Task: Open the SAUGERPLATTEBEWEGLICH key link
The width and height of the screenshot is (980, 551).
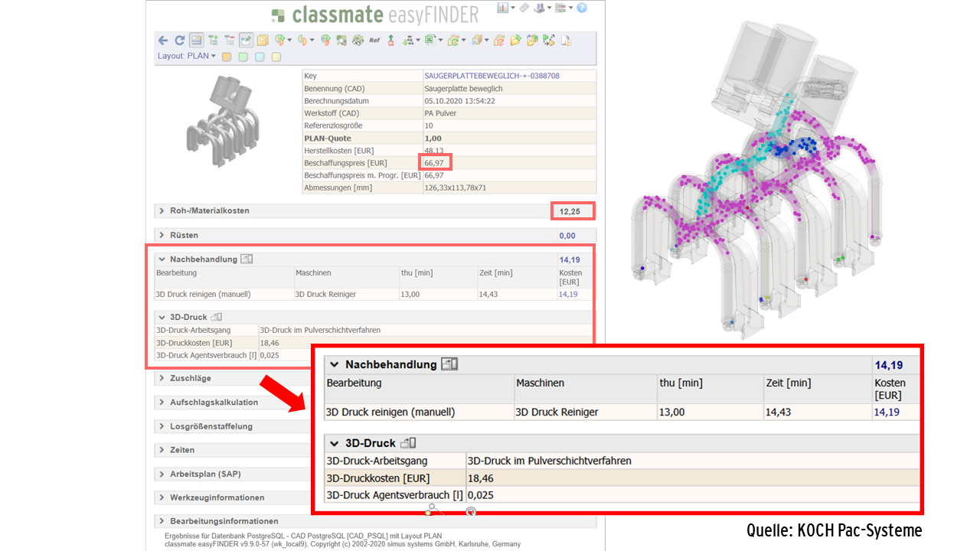Action: click(492, 76)
